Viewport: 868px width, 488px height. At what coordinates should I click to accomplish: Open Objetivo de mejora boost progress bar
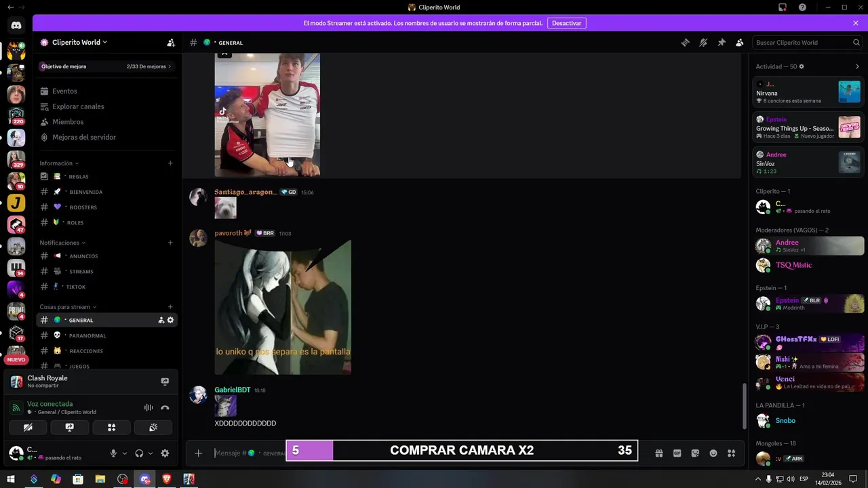coord(106,66)
